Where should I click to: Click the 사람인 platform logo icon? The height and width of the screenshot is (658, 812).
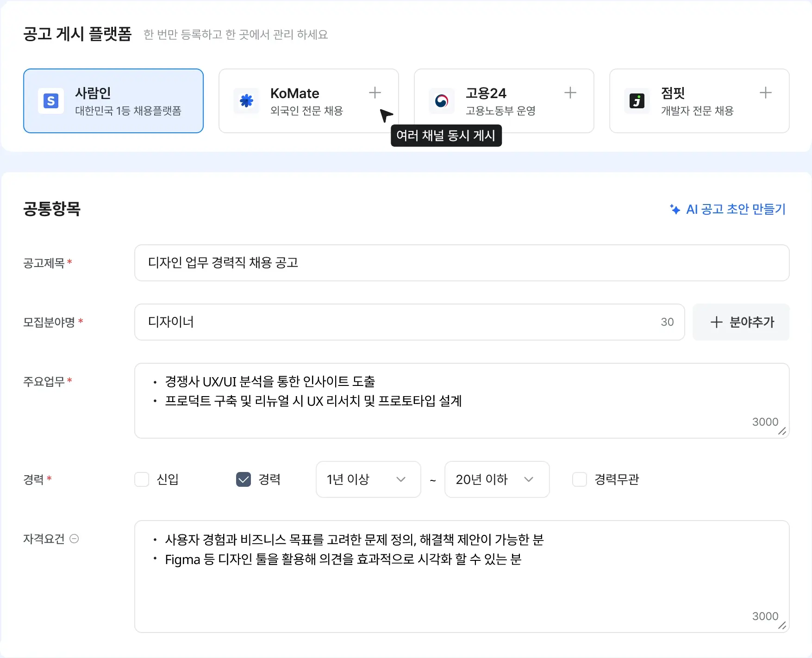(51, 101)
